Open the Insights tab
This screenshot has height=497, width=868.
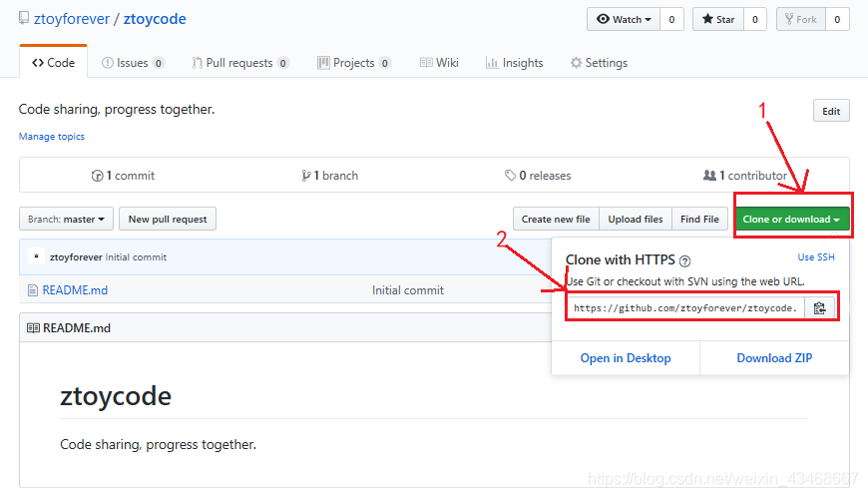(514, 63)
